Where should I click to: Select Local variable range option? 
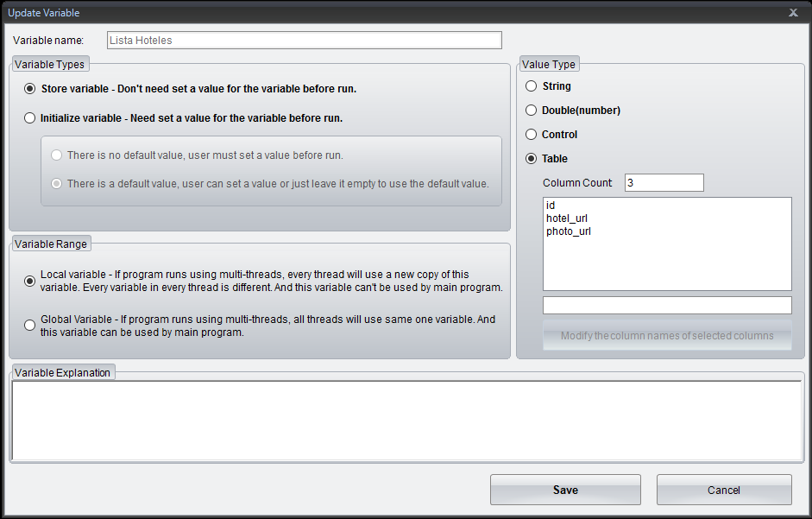30,281
